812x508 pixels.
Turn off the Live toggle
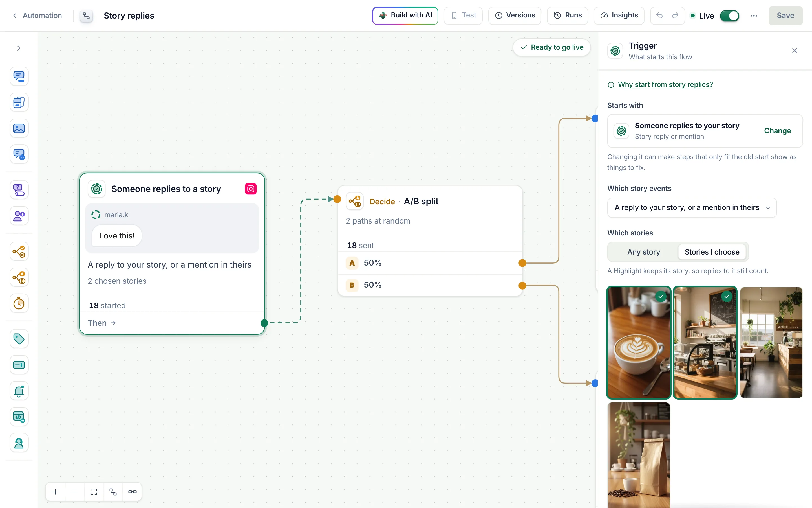click(x=729, y=16)
